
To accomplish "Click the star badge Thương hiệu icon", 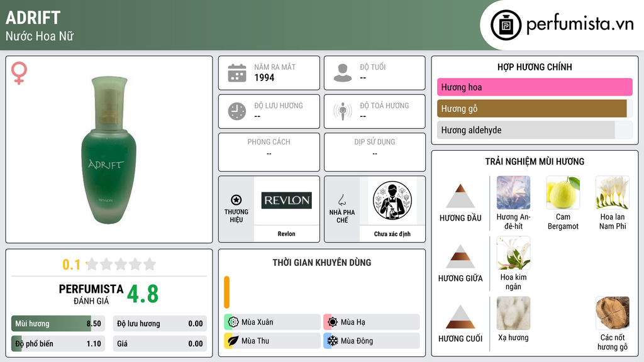I will point(236,200).
